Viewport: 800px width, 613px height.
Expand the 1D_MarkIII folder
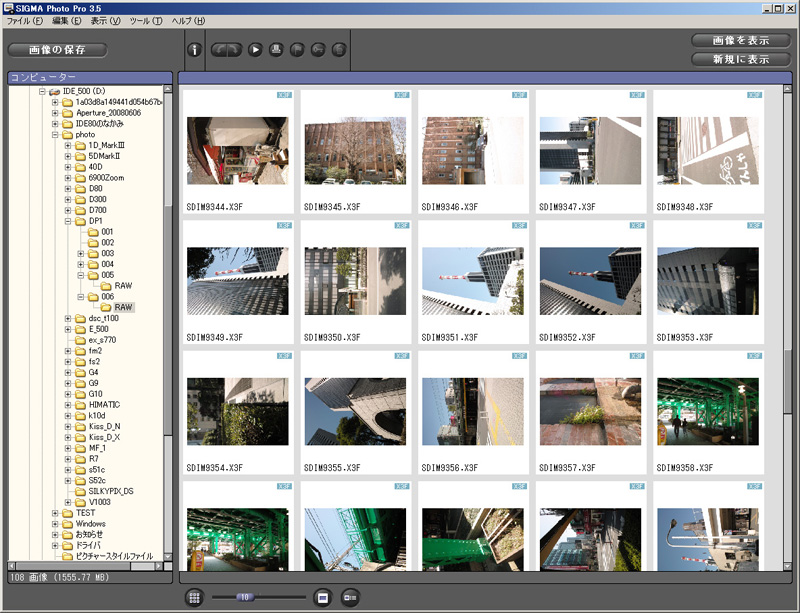(x=68, y=146)
